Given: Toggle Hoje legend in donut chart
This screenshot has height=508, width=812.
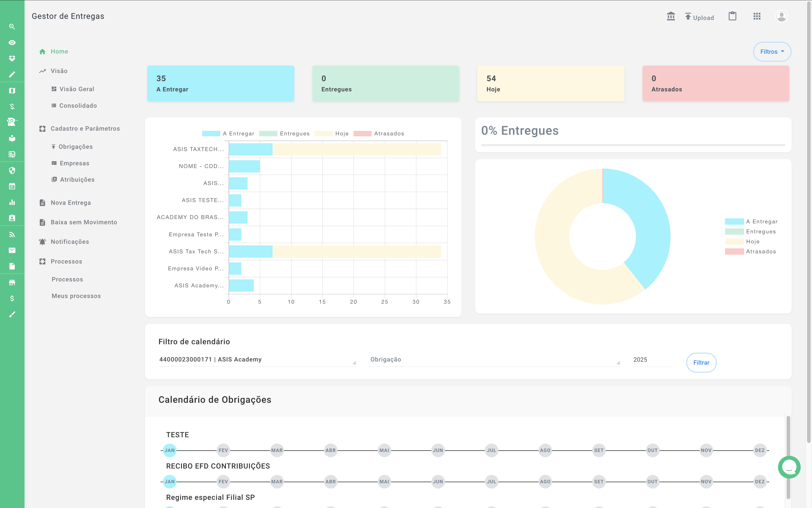Looking at the screenshot, I should pos(742,242).
